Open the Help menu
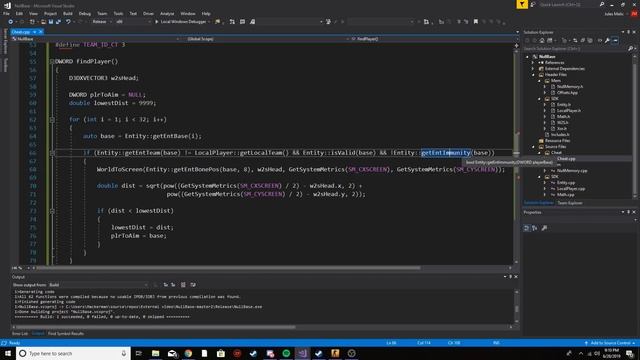Viewport: 640px width, 360px height. [206, 13]
